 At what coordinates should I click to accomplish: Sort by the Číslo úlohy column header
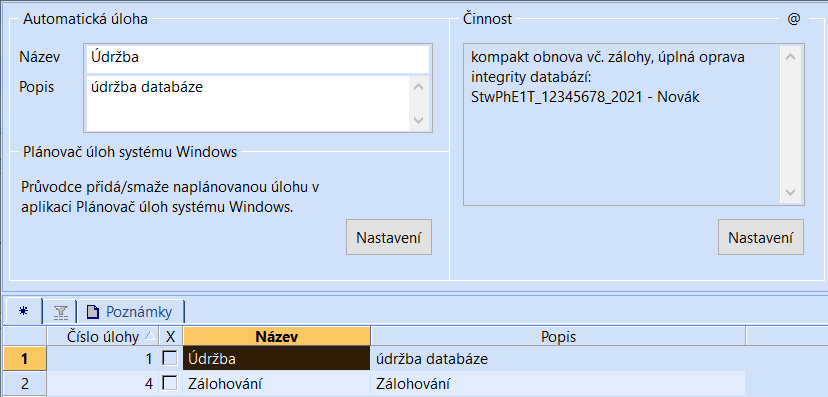pyautogui.click(x=103, y=336)
